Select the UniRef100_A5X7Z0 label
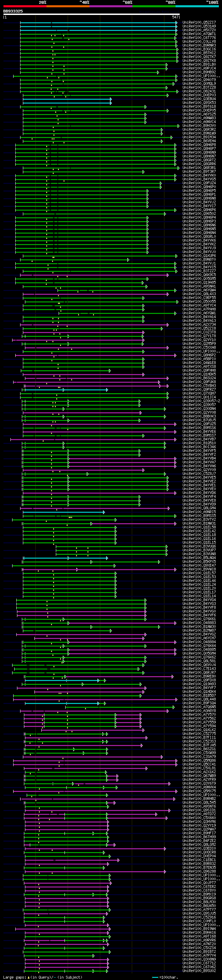The width and height of the screenshot is (222, 980). [x=199, y=30]
